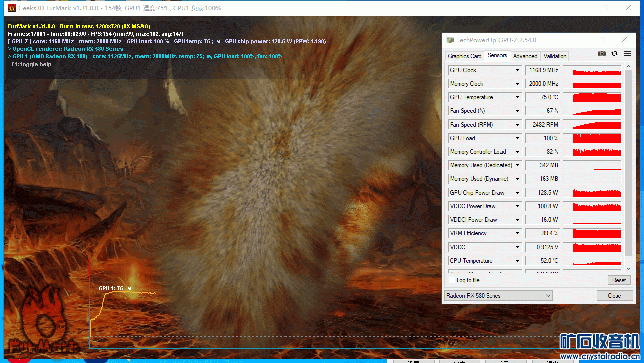Image resolution: width=644 pixels, height=363 pixels.
Task: Click the "GPU 1: 75" temperature graph label
Action: click(115, 288)
